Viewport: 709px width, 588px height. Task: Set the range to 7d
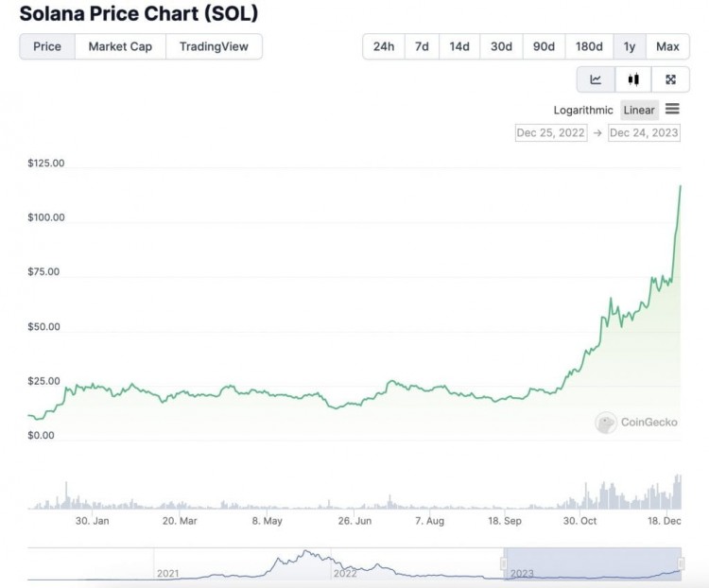coord(422,46)
